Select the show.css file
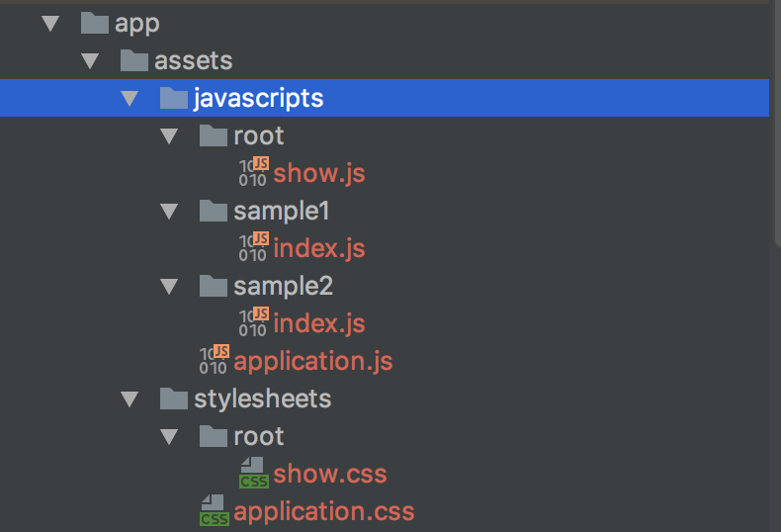Image resolution: width=781 pixels, height=532 pixels. (x=330, y=474)
